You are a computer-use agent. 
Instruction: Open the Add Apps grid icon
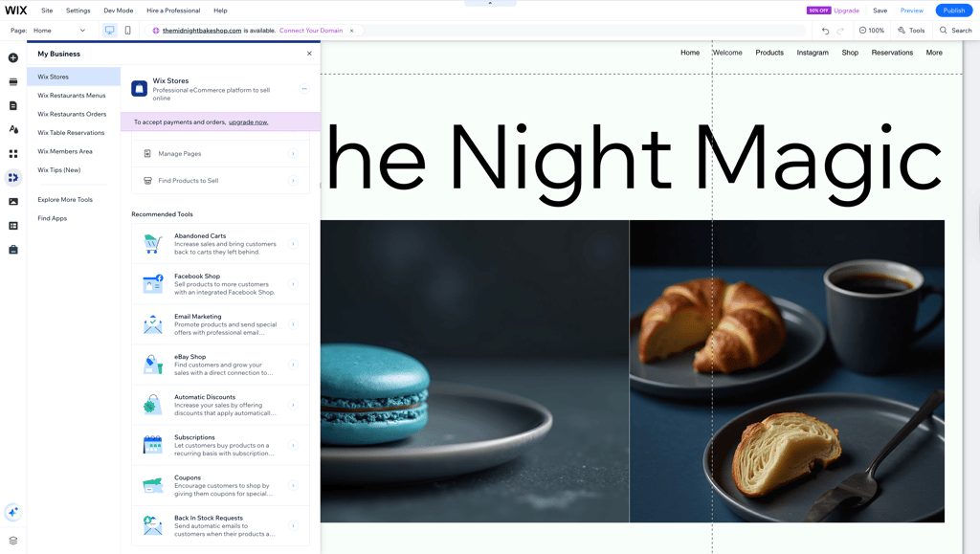[13, 154]
